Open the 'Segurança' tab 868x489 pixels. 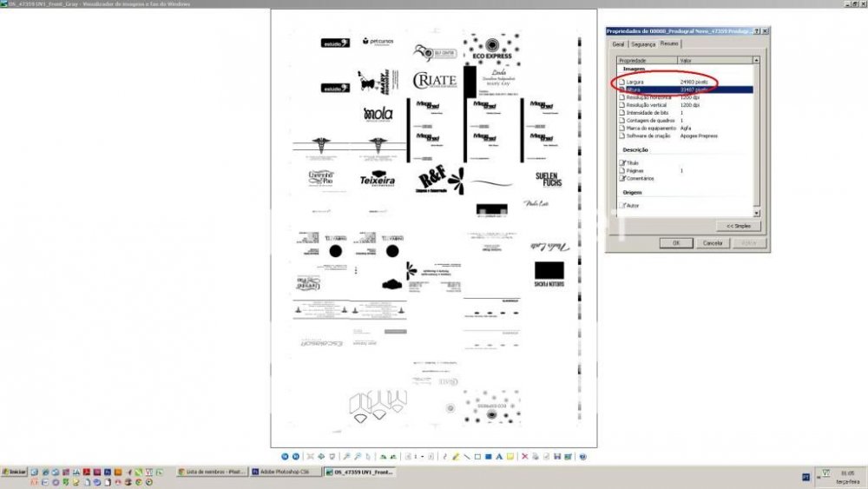642,44
